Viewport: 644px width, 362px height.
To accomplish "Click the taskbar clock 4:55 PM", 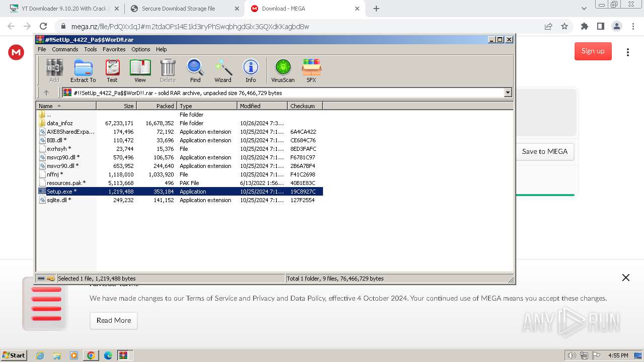I will pos(618,355).
